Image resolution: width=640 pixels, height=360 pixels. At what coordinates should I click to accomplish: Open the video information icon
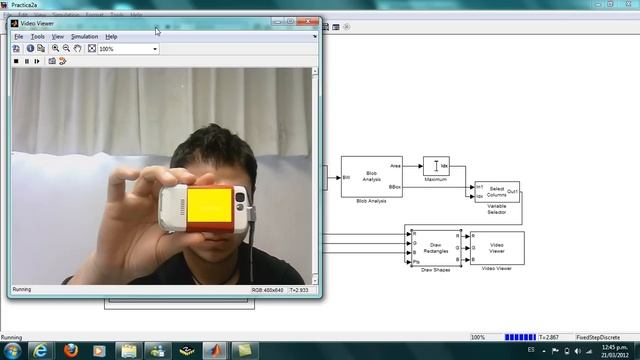(x=30, y=49)
